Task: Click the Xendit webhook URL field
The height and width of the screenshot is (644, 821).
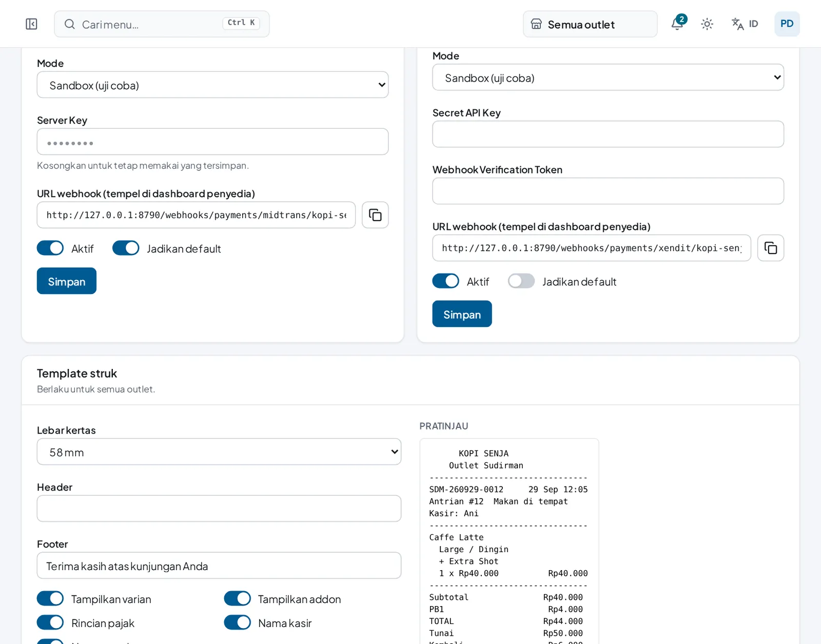Action: coord(592,248)
